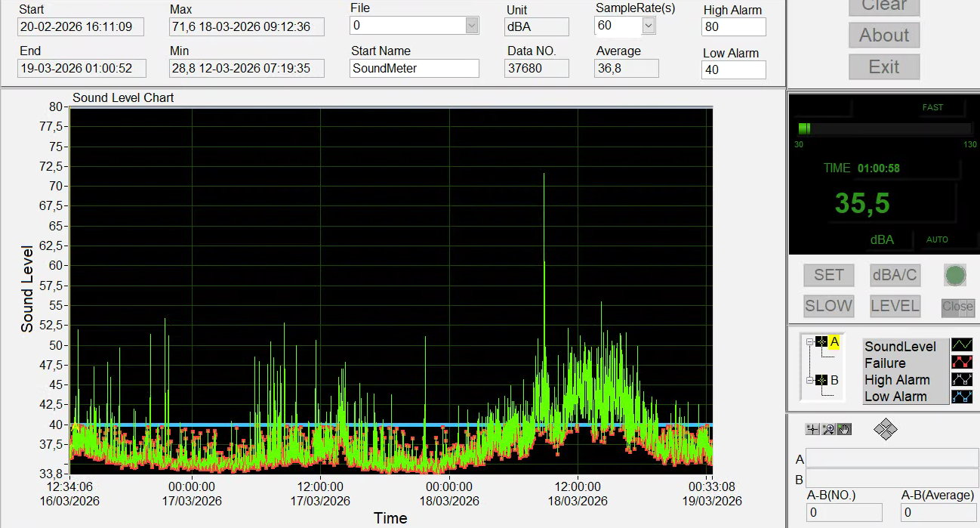Image resolution: width=980 pixels, height=528 pixels.
Task: Switch response to SLOW mode
Action: coord(828,306)
